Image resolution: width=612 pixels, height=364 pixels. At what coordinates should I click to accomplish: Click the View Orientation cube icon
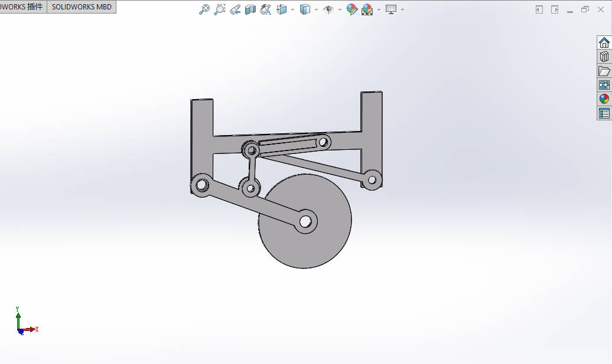coord(281,9)
